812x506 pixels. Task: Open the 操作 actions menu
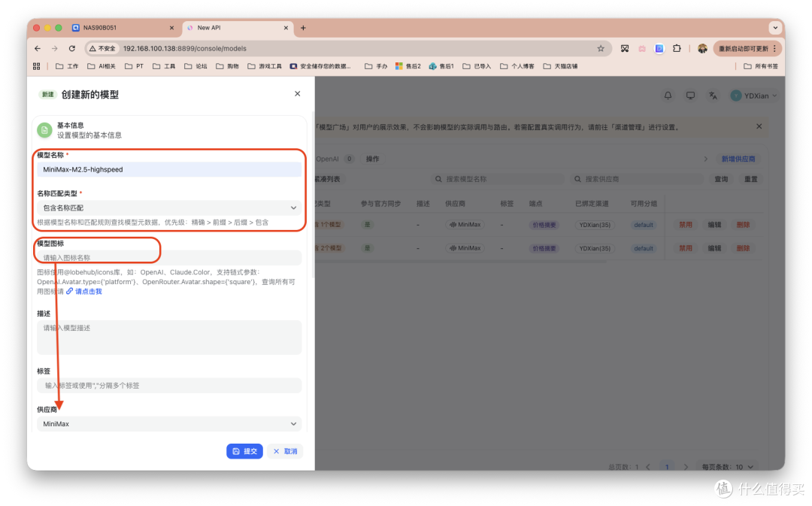372,159
